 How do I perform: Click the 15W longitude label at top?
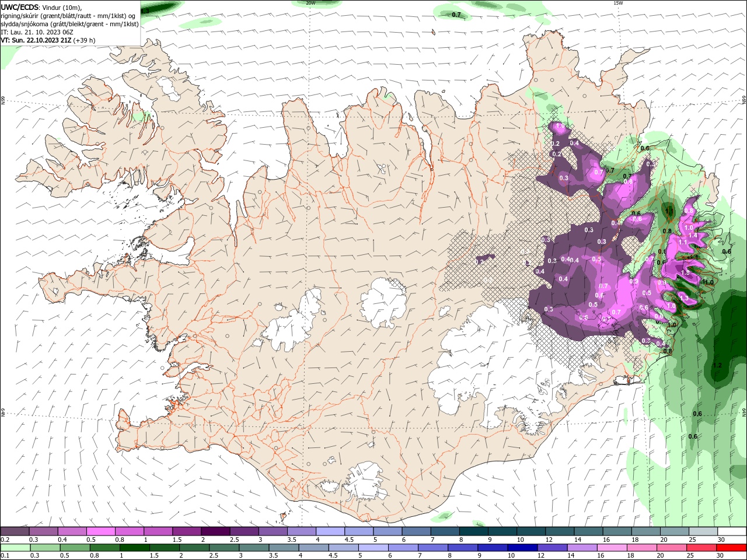click(618, 3)
